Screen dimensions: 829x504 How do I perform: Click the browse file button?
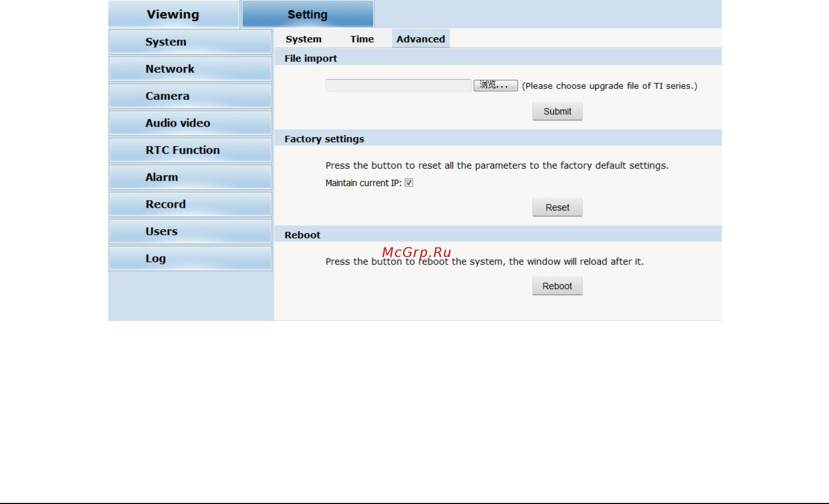495,85
